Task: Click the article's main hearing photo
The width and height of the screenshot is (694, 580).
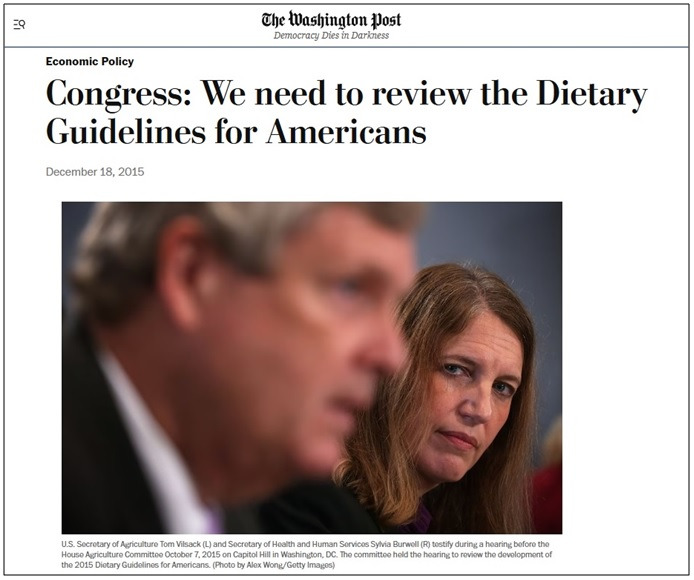Action: click(312, 367)
